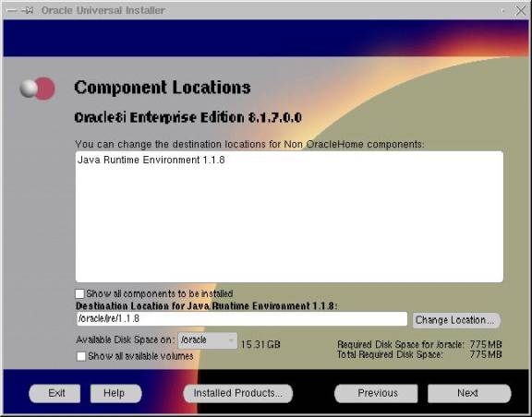Click the Change Location... button
Image resolution: width=532 pixels, height=417 pixels.
click(456, 320)
